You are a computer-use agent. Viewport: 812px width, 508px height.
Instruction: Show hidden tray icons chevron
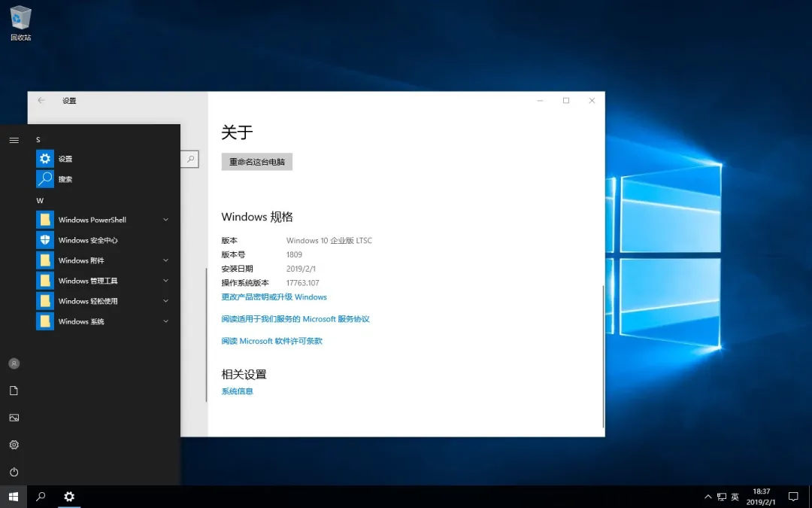(708, 497)
